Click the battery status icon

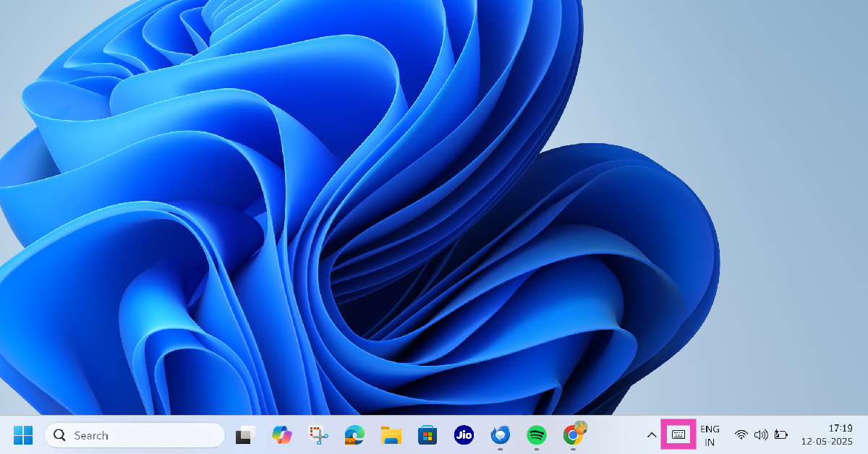click(x=780, y=435)
